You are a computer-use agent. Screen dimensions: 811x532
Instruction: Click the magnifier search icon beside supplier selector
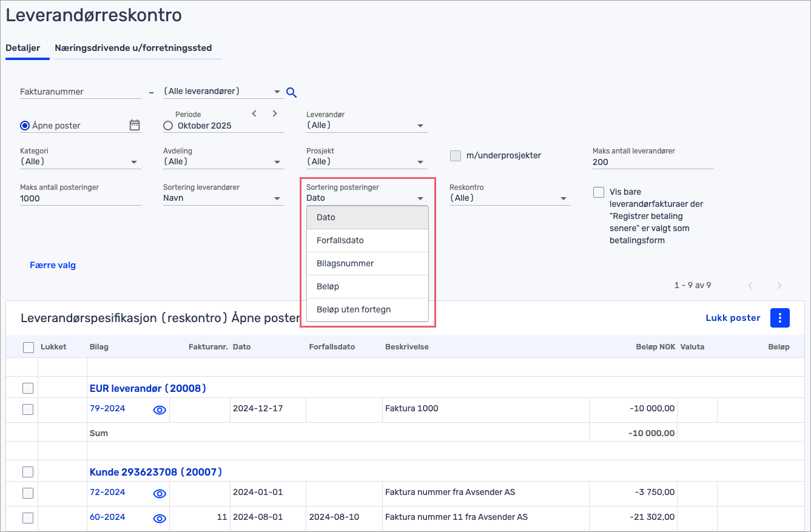(x=291, y=92)
